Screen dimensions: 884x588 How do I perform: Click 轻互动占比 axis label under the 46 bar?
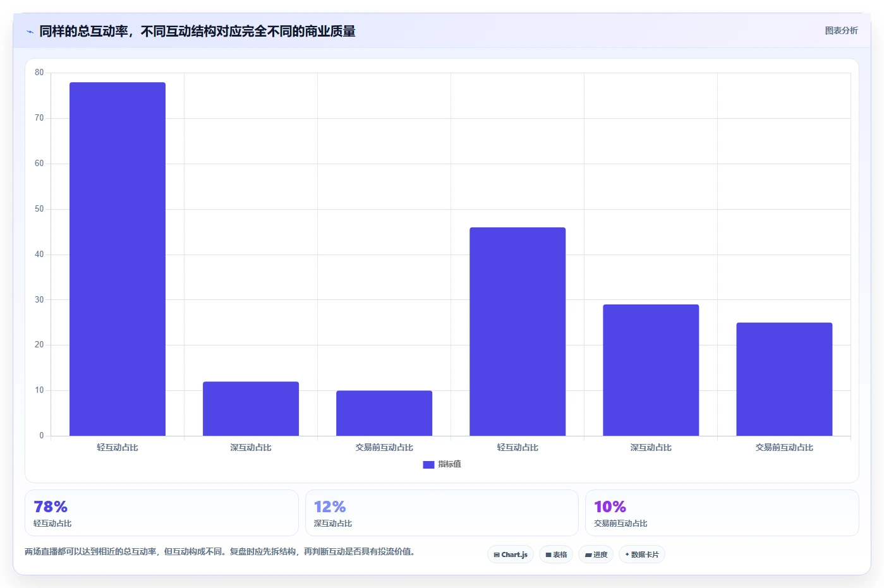click(x=518, y=447)
